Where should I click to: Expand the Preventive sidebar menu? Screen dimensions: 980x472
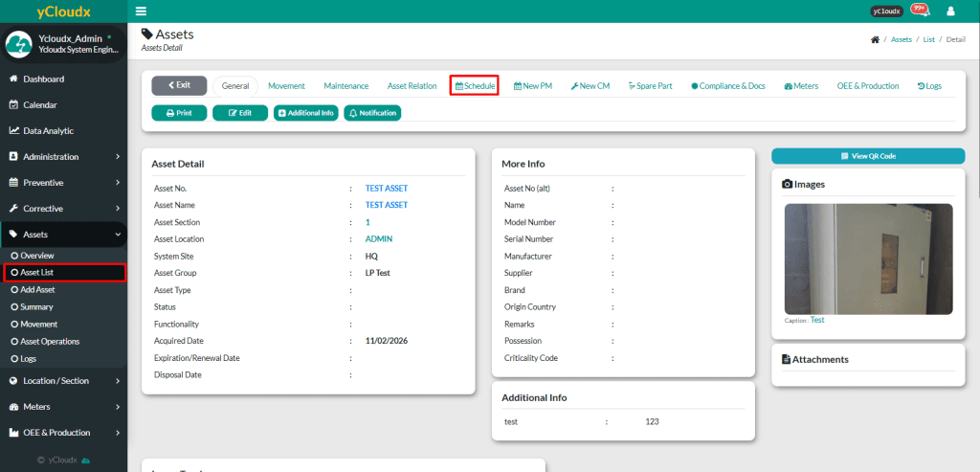click(x=63, y=183)
